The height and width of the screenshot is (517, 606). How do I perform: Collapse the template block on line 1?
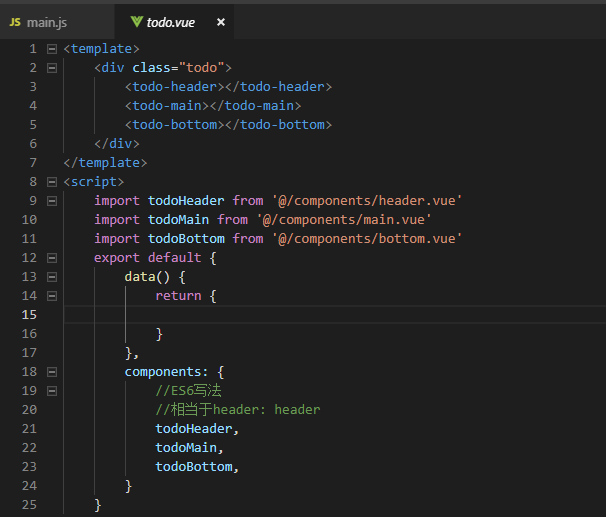tap(52, 49)
